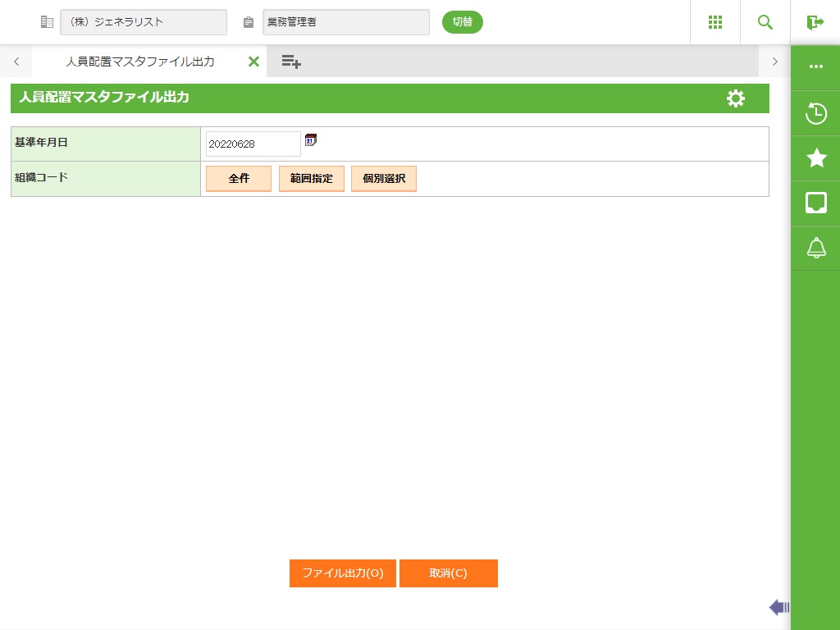Viewport: 840px width, 630px height.
Task: Click the building company icon
Action: [47, 22]
